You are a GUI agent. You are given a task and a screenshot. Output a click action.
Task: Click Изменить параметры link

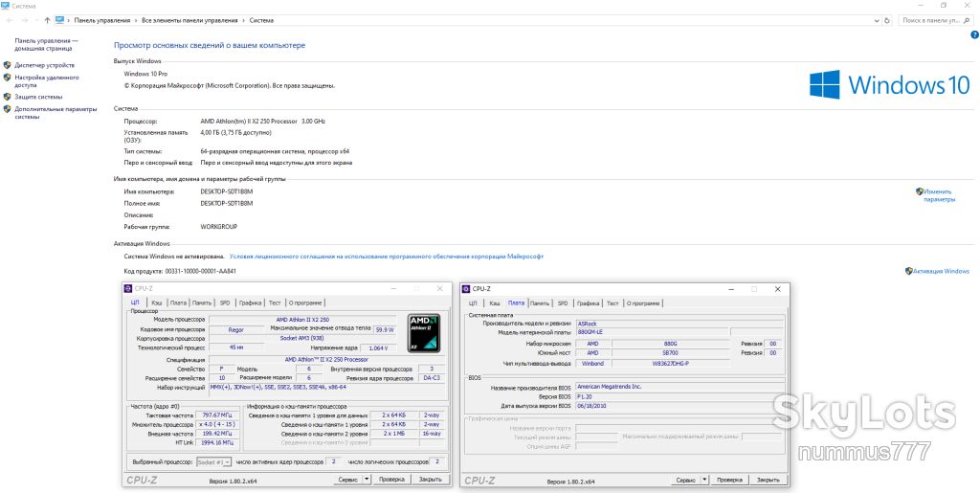(940, 195)
